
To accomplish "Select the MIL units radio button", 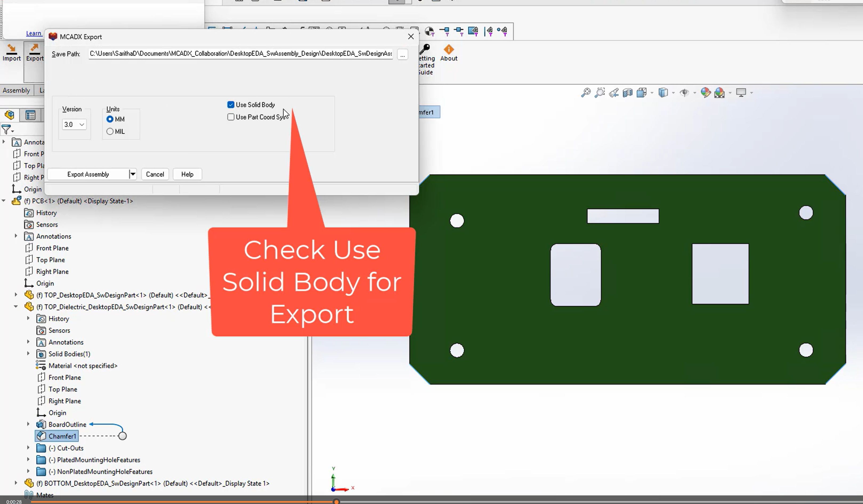I will pos(110,131).
